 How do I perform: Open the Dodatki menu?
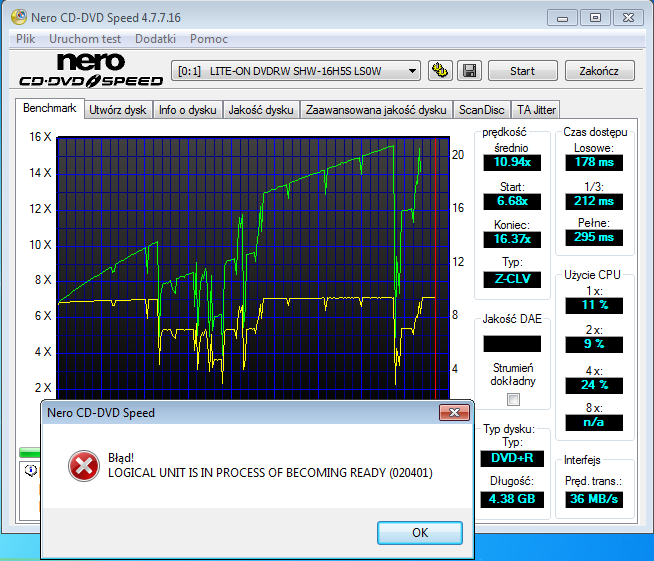pyautogui.click(x=155, y=39)
